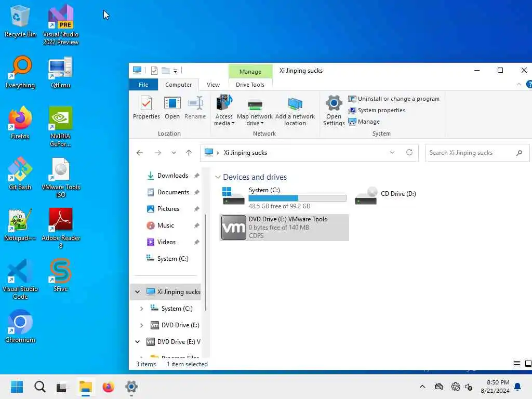Switch to large icons view layout
532x399 pixels.
tap(528, 364)
